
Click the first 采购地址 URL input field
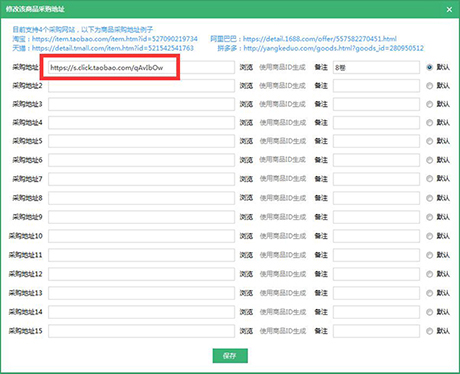(141, 68)
